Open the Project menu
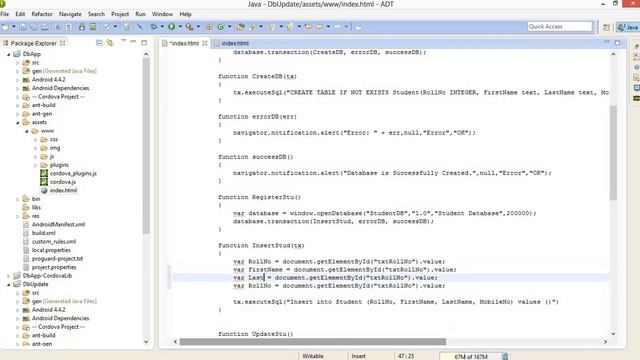The image size is (640, 360). (120, 14)
